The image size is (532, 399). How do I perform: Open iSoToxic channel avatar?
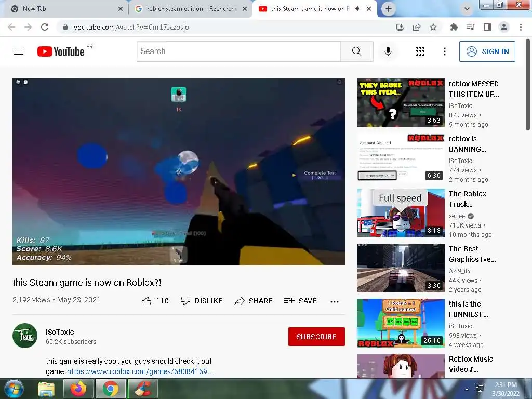pyautogui.click(x=25, y=336)
